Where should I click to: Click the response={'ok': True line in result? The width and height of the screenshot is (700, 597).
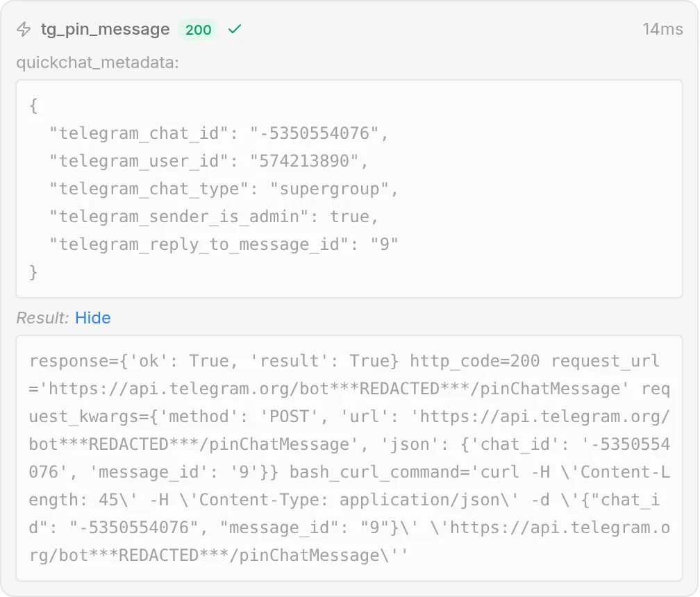click(344, 361)
